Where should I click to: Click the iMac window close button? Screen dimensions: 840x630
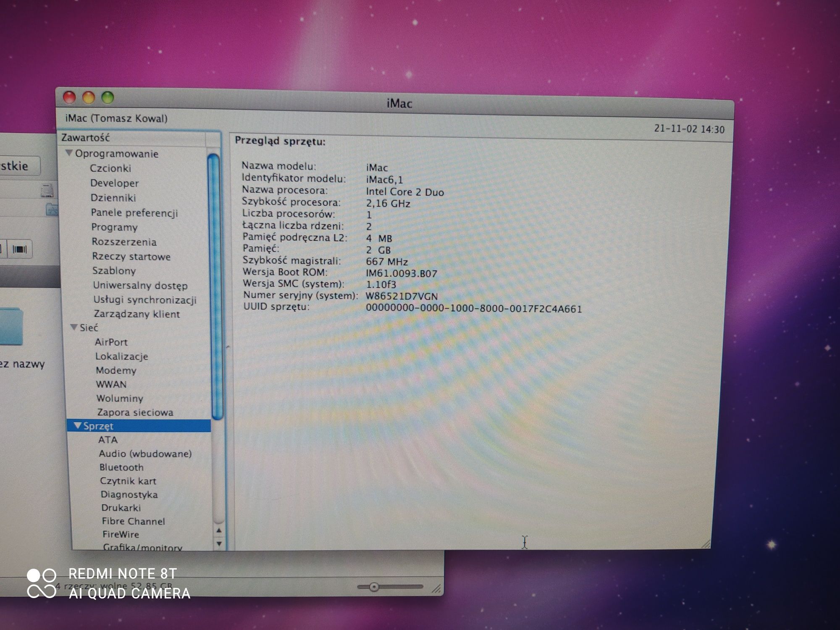pos(69,97)
